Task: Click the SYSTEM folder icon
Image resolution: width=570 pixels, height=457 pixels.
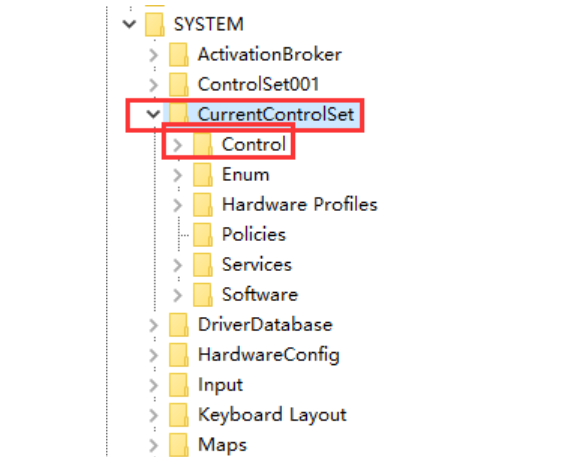Action: pos(154,25)
